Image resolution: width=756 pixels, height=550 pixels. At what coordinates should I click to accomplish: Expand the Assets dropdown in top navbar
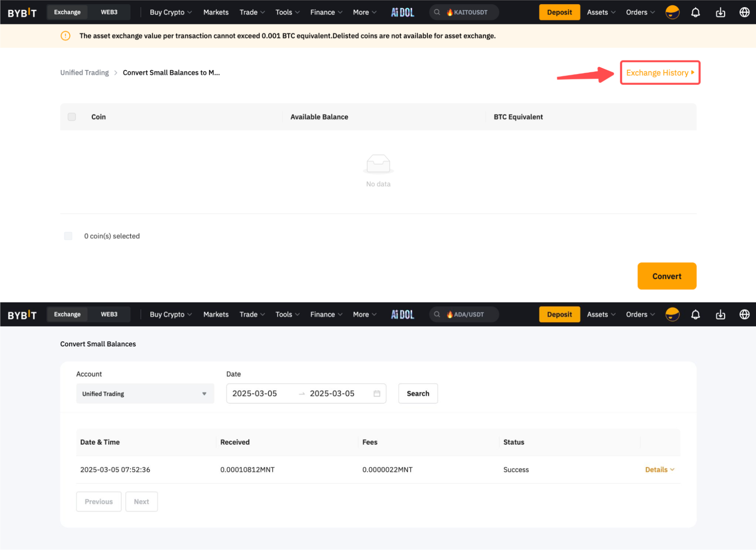pos(601,12)
